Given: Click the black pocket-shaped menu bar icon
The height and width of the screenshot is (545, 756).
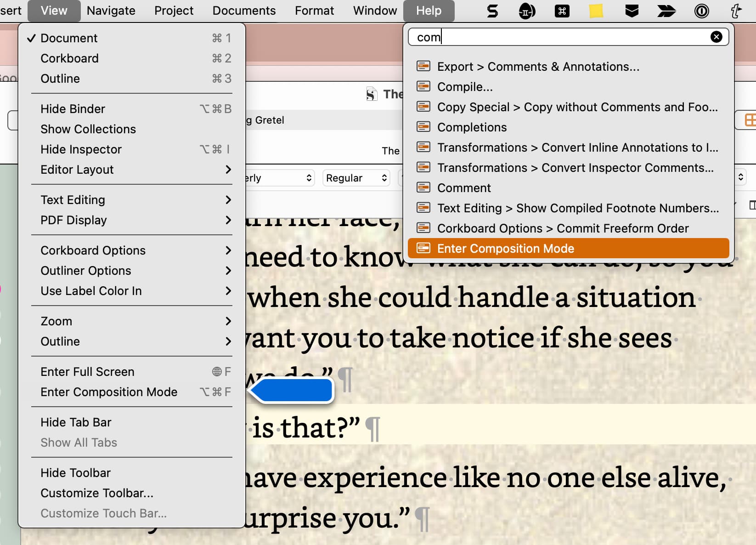Looking at the screenshot, I should pyautogui.click(x=632, y=11).
